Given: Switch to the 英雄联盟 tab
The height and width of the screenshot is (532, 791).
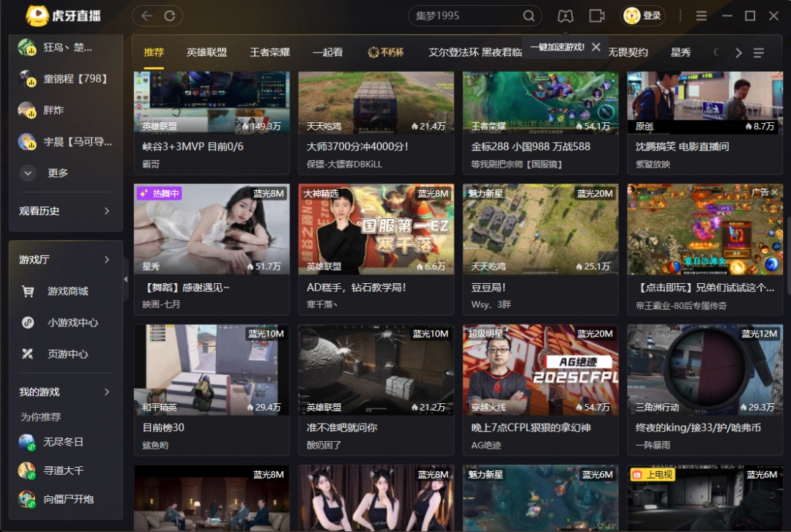Looking at the screenshot, I should click(207, 53).
